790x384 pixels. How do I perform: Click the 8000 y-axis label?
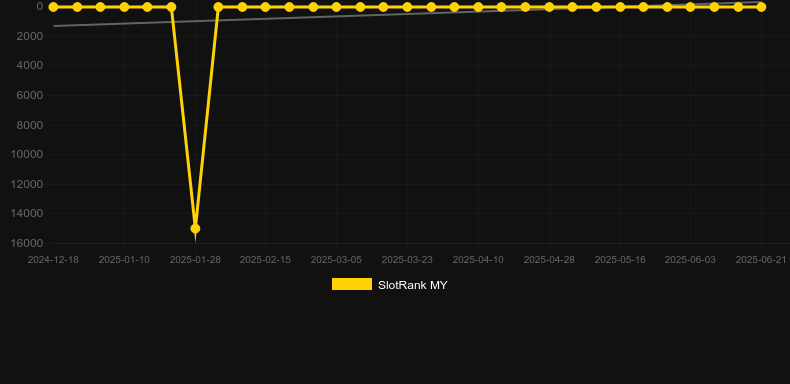point(30,125)
